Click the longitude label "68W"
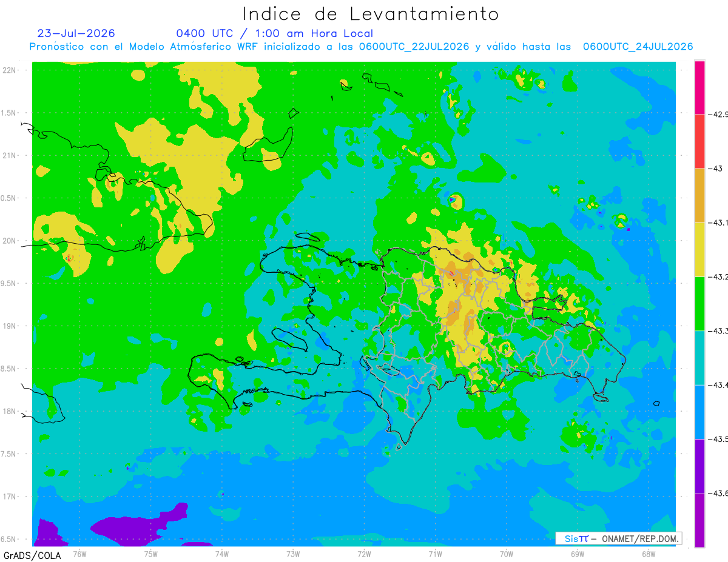The image size is (728, 562). click(x=649, y=554)
